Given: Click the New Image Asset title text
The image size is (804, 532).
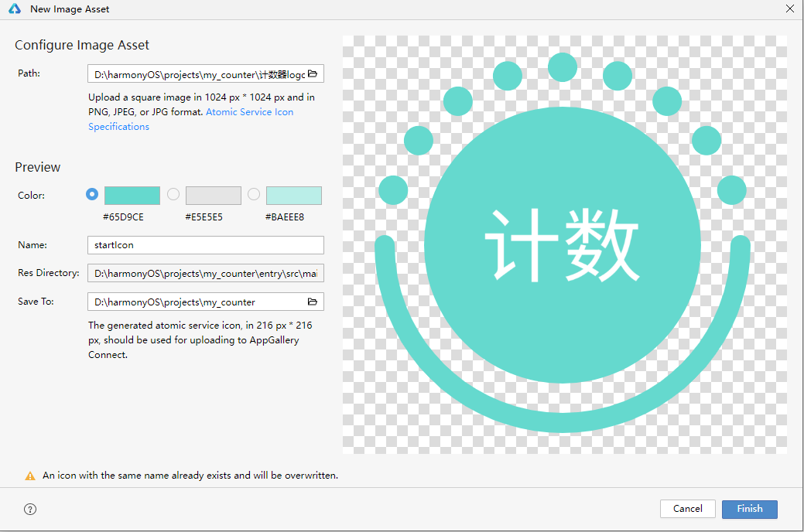Looking at the screenshot, I should pyautogui.click(x=70, y=9).
